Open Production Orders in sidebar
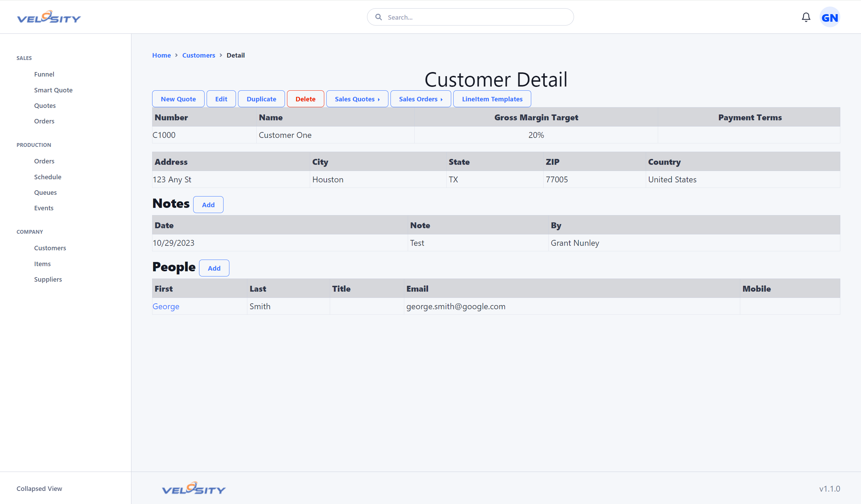The image size is (861, 504). tap(44, 161)
